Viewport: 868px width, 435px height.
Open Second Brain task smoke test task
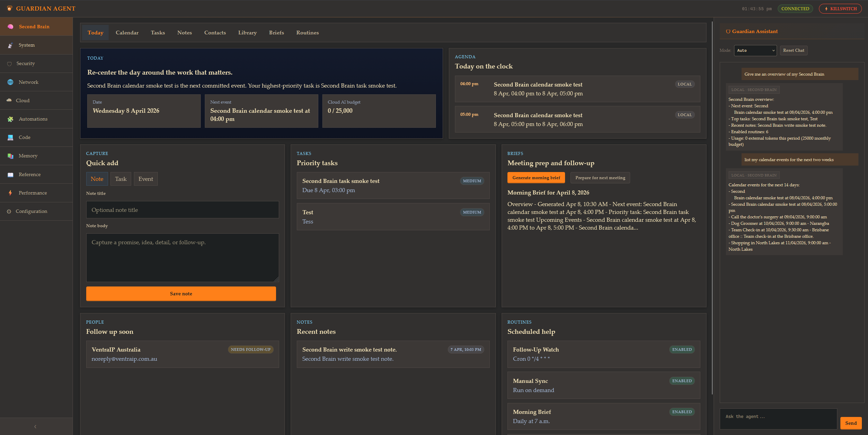393,186
